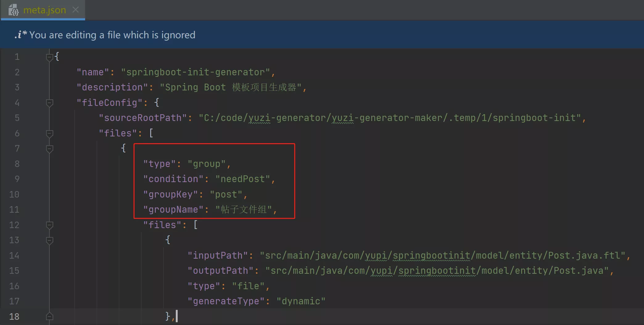The width and height of the screenshot is (644, 325).
Task: Click the "帖子文件组" value
Action: [x=244, y=210]
